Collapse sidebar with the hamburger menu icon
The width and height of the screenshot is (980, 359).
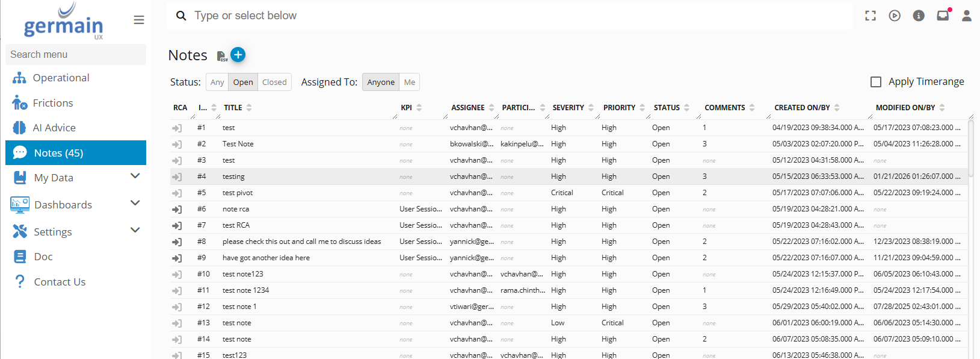pos(139,20)
